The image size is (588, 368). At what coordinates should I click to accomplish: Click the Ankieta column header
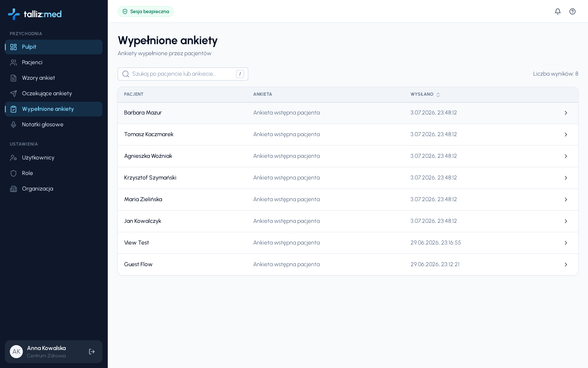[x=262, y=94]
